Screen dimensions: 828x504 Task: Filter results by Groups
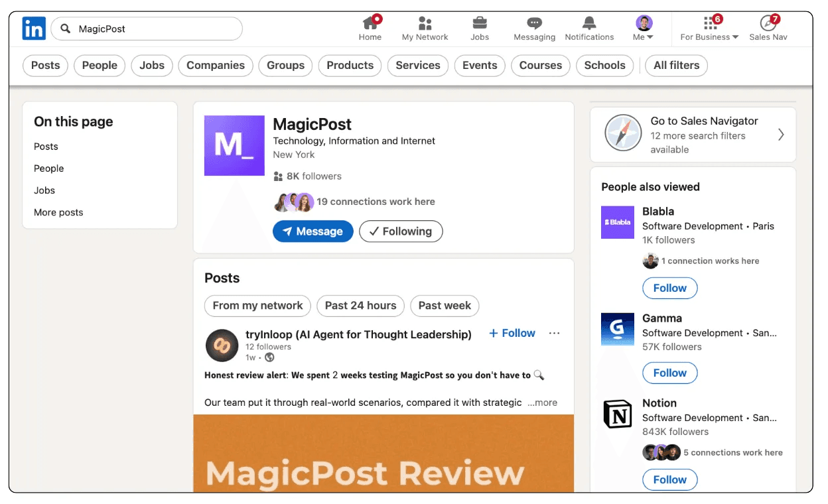click(x=285, y=66)
